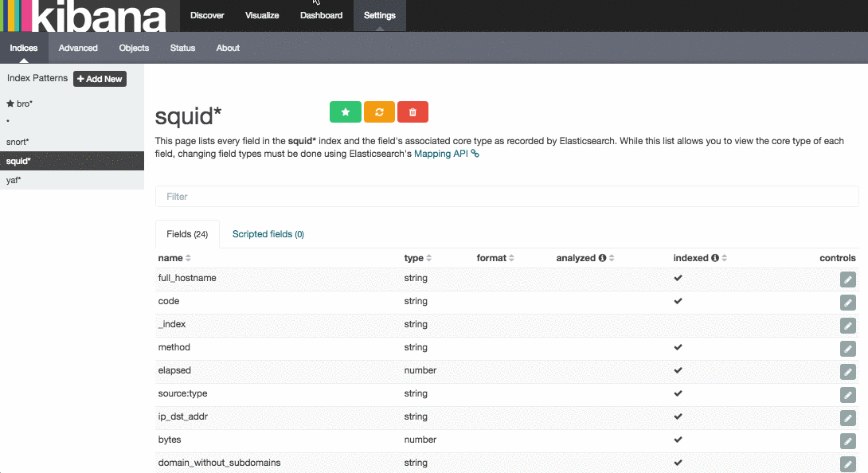
Task: Click the controls column header
Action: [x=838, y=258]
